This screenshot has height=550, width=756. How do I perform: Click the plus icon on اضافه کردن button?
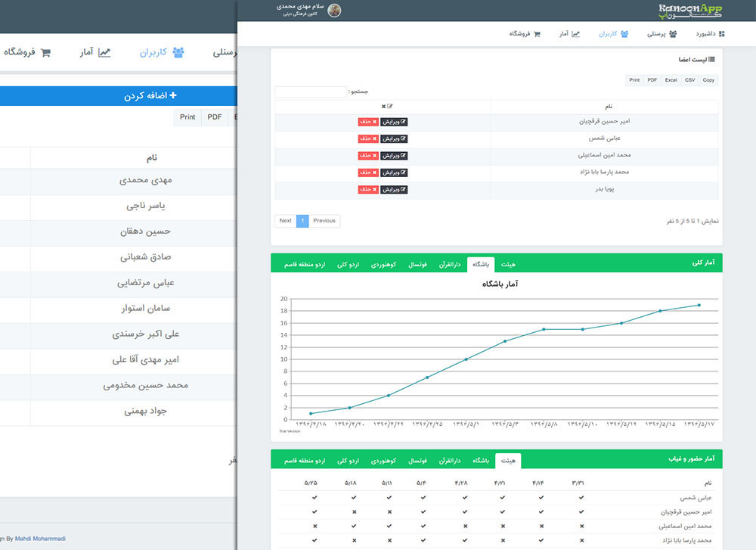174,96
